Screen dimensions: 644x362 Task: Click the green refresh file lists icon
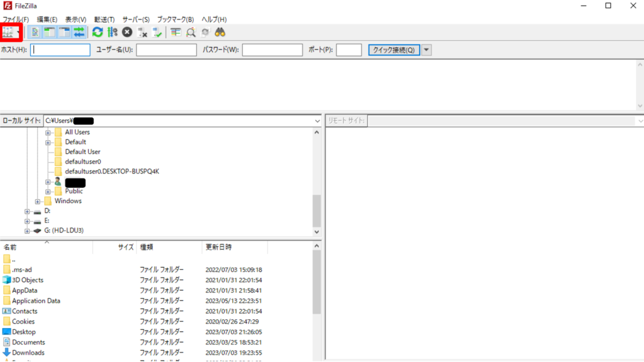(97, 32)
